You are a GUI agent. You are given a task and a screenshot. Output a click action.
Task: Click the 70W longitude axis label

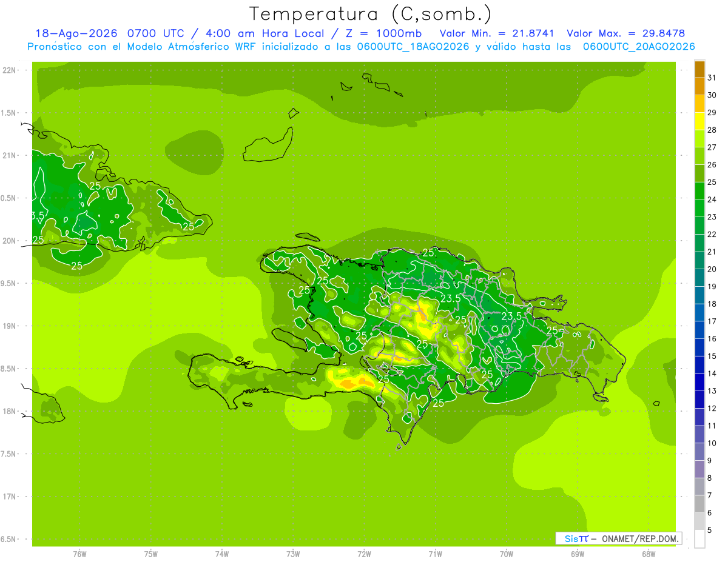tap(507, 554)
